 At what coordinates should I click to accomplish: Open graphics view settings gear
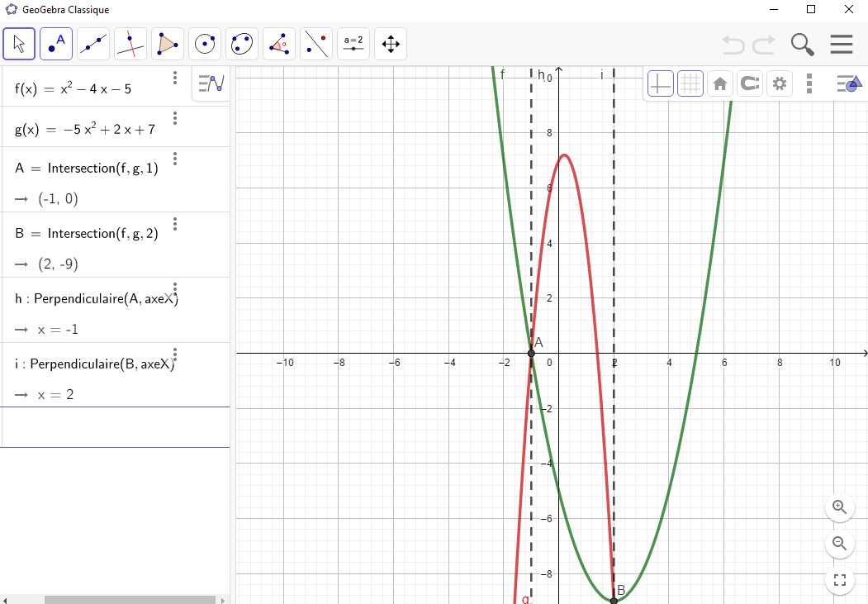[x=780, y=83]
